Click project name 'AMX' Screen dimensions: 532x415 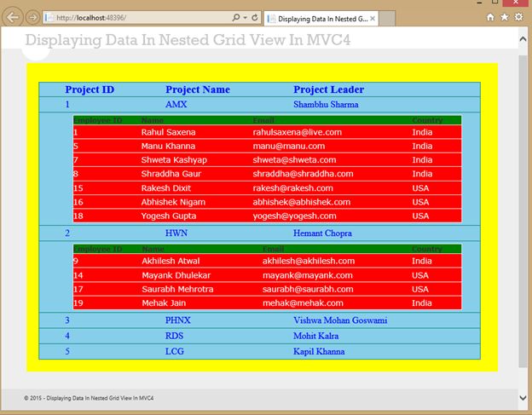176,105
